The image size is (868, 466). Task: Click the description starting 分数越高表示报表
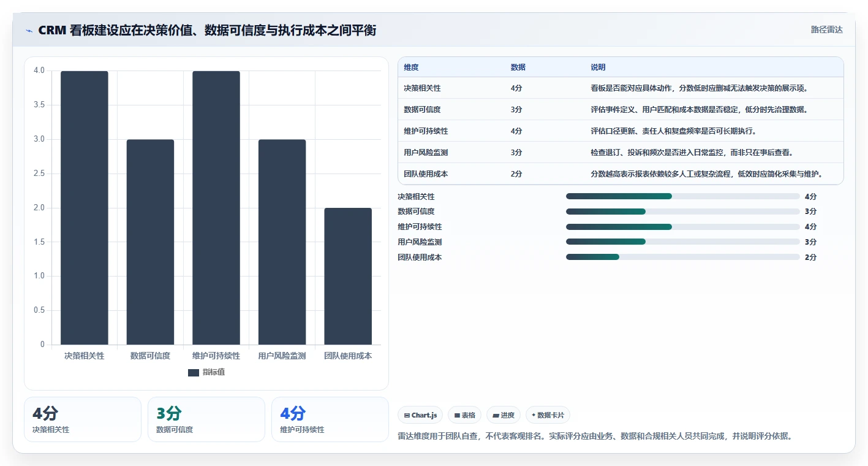coord(707,174)
